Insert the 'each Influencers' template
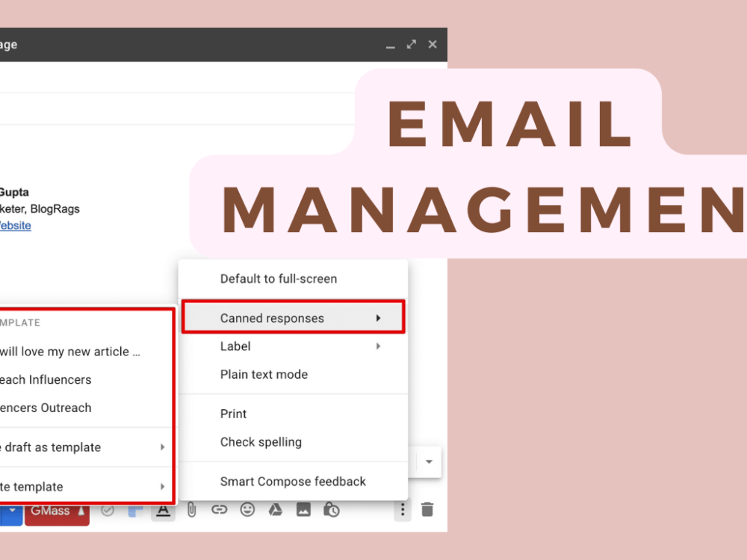 coord(86,379)
